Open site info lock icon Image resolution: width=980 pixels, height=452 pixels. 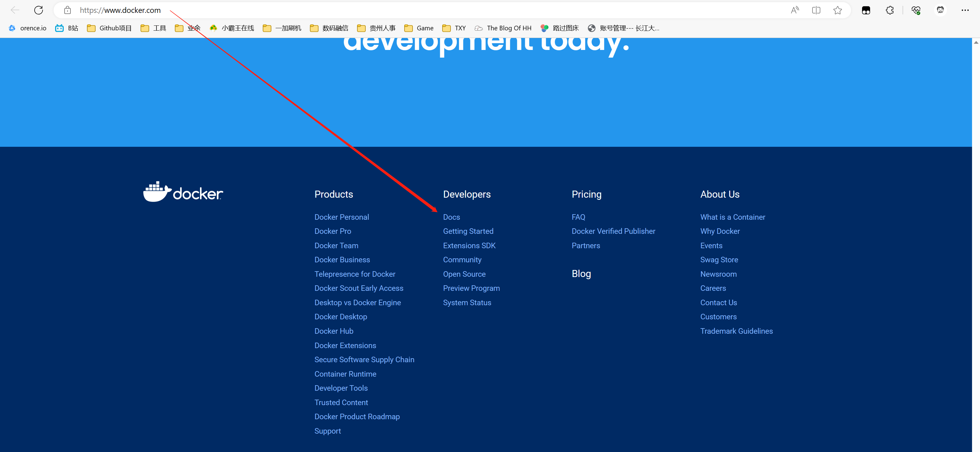67,10
